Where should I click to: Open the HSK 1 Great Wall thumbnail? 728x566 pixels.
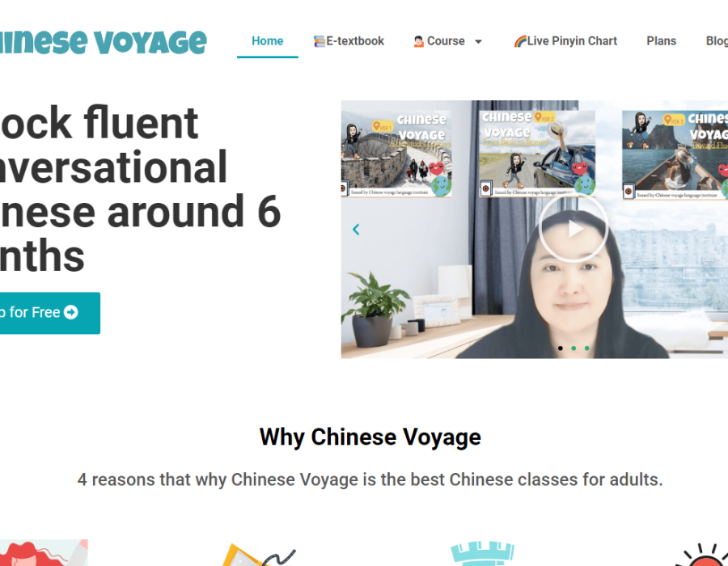coord(396,153)
